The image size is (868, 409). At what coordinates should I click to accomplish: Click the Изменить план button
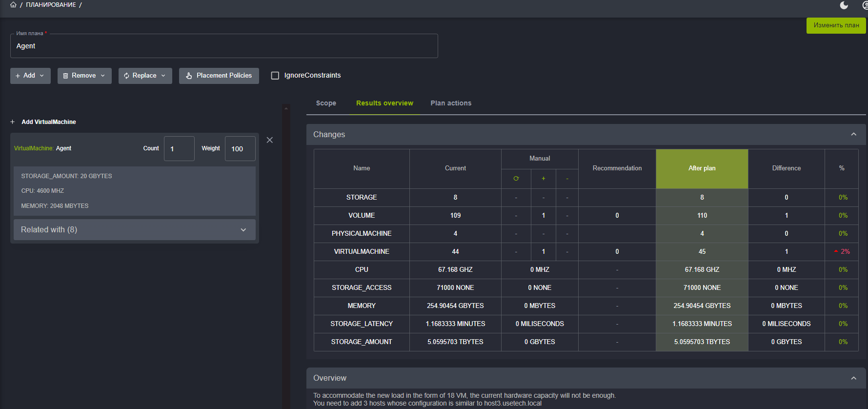(x=836, y=25)
